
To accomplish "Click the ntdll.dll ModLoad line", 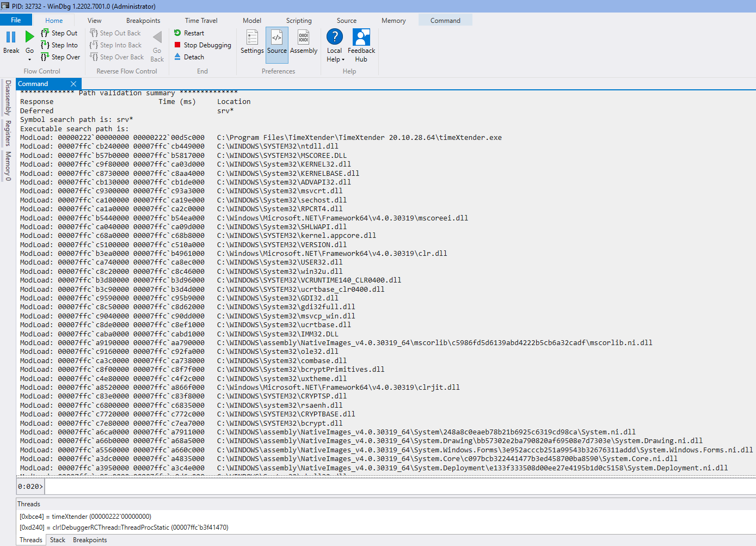I will pos(179,146).
